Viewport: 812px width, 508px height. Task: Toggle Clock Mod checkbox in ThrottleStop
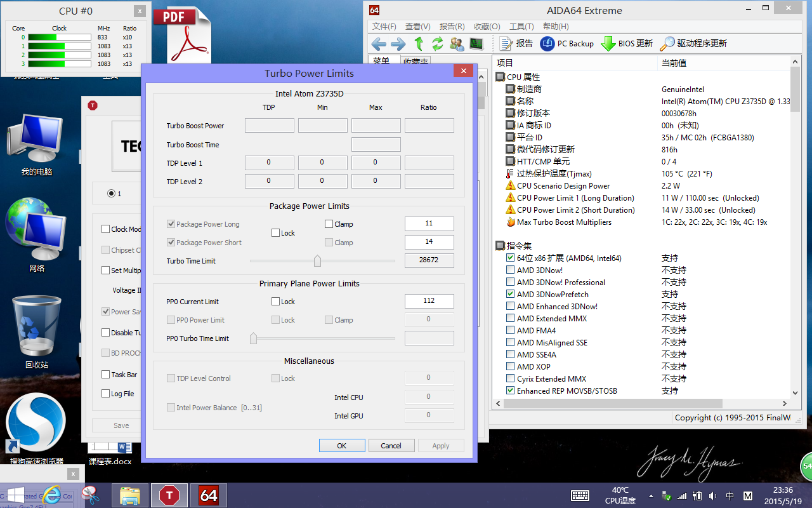click(106, 229)
